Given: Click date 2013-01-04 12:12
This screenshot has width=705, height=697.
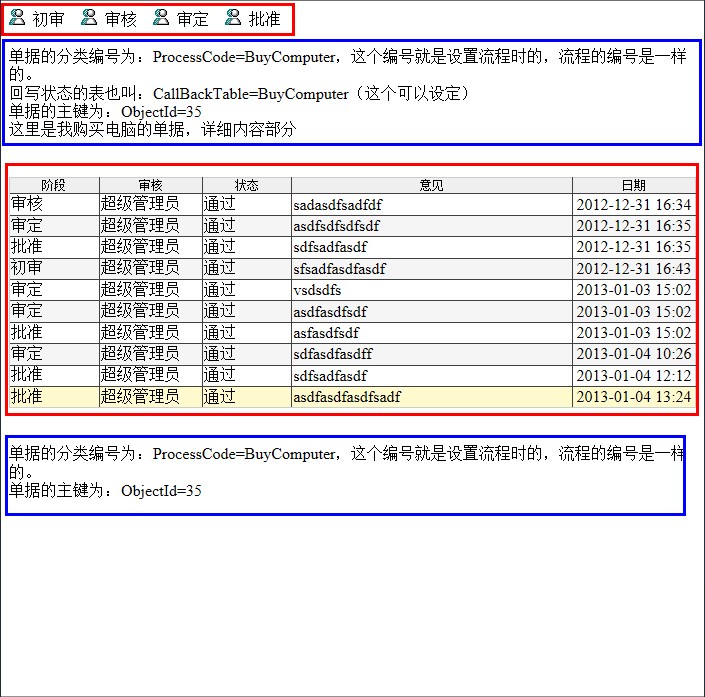Looking at the screenshot, I should 634,375.
